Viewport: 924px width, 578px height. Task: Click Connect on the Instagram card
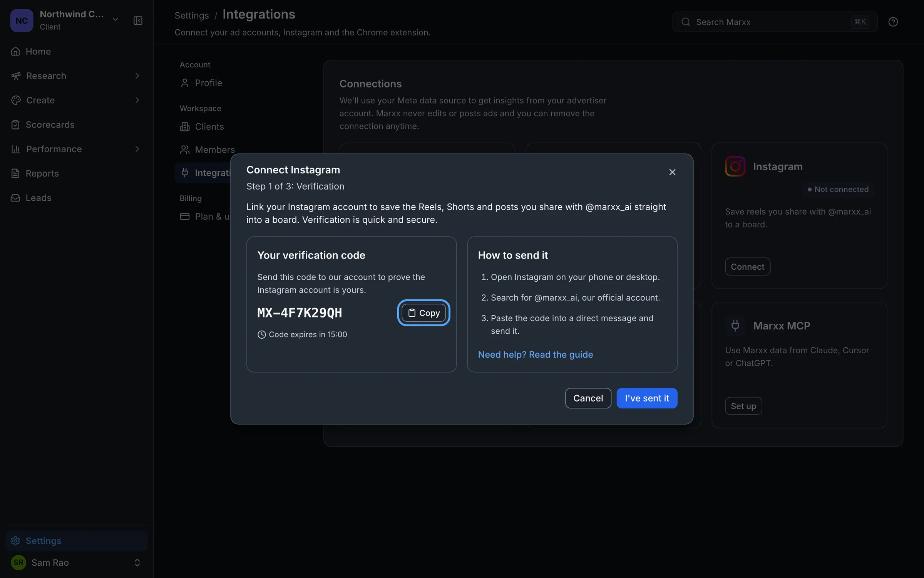coord(747,266)
